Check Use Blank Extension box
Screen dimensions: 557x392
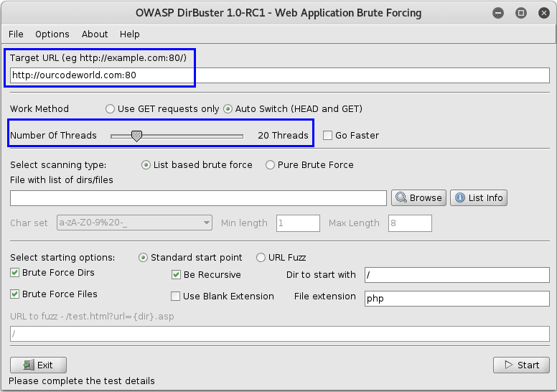176,296
